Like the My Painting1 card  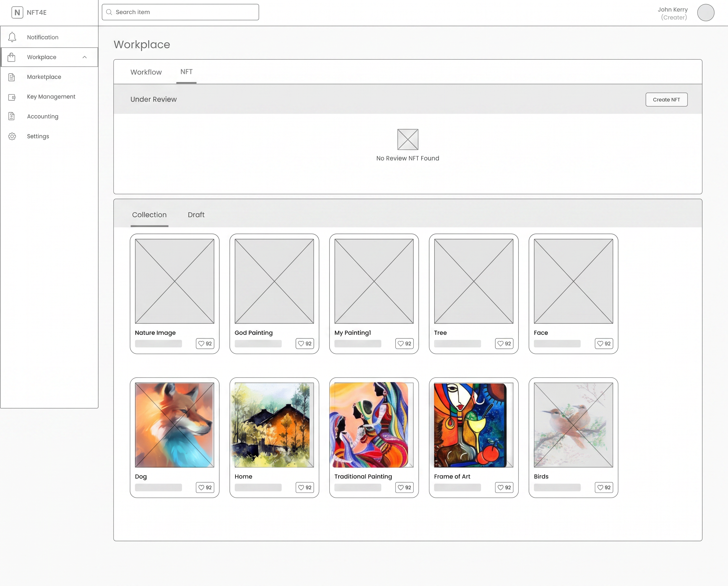404,344
